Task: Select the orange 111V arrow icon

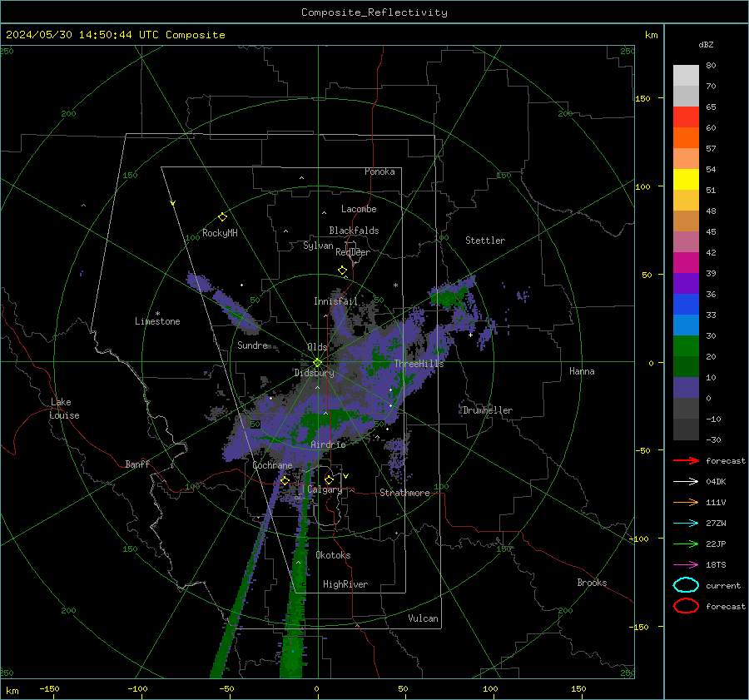Action: click(686, 502)
